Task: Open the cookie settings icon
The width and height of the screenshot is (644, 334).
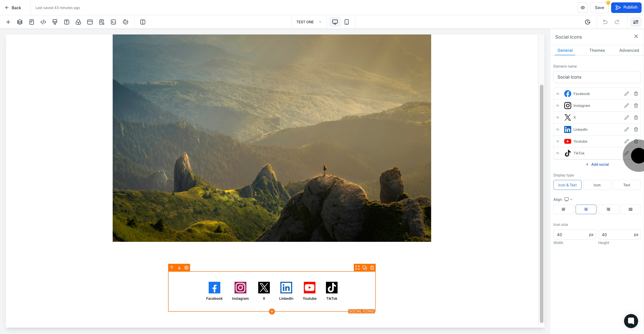Action: coord(126,22)
